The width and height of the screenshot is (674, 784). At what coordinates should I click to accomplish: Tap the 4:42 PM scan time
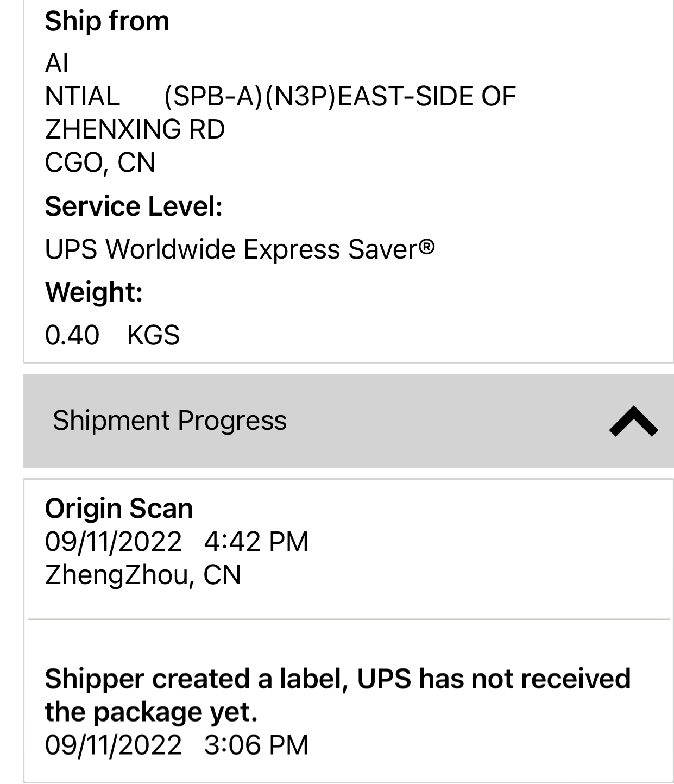256,542
